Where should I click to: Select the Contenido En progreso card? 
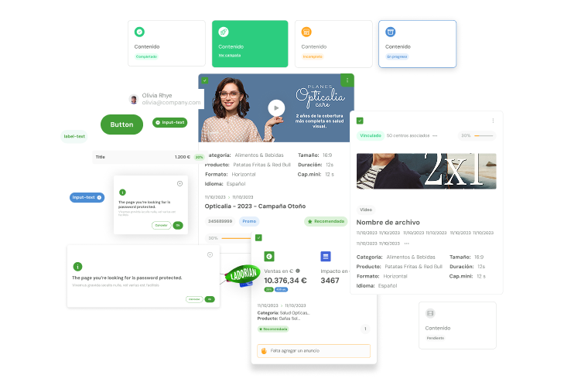418,43
